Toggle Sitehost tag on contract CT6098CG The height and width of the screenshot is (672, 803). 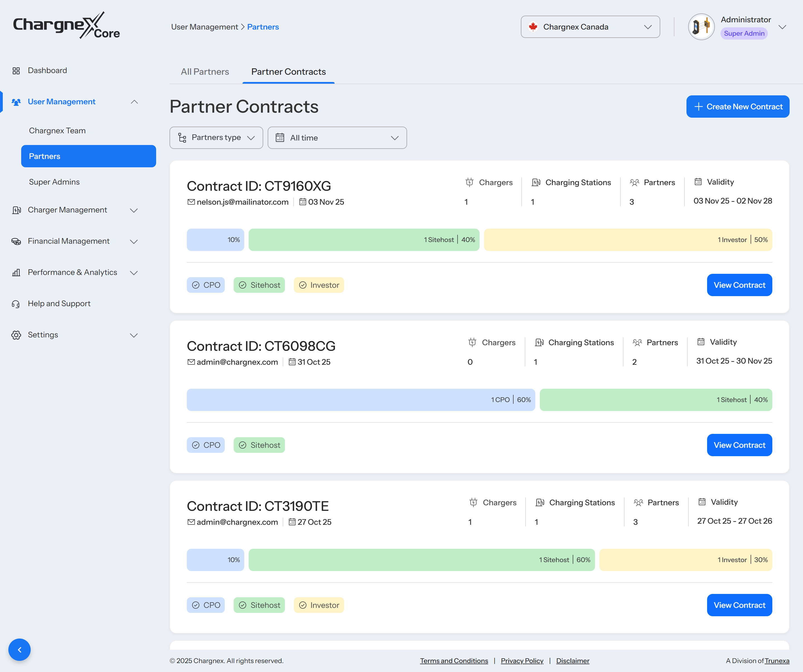click(x=259, y=445)
